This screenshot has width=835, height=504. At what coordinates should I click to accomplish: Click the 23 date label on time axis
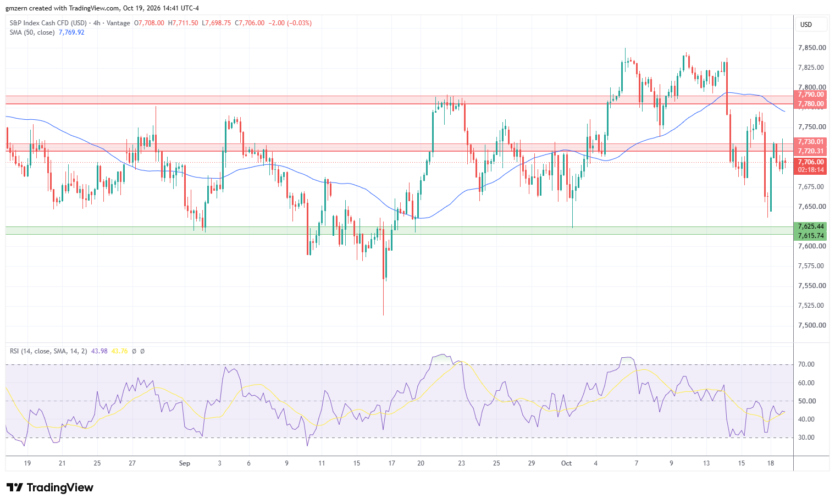coord(461,463)
